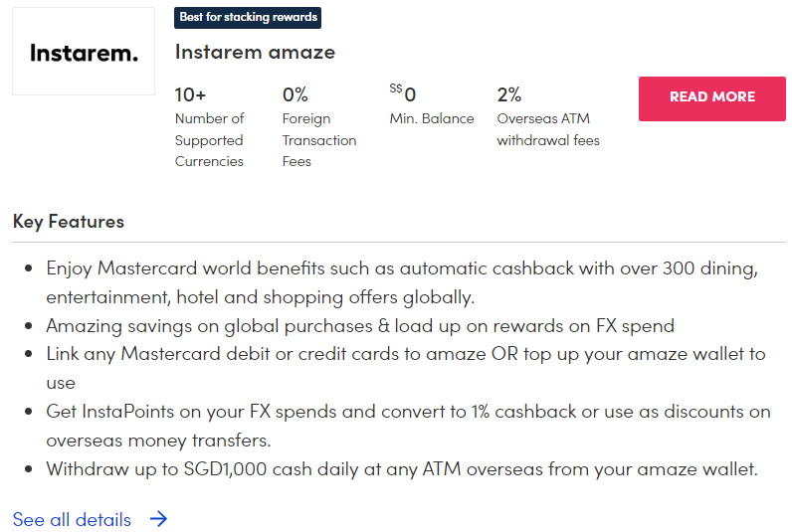Screen dimensions: 792x532
Task: Click the '2%' ATM withdrawal fee value
Action: pyautogui.click(x=509, y=94)
